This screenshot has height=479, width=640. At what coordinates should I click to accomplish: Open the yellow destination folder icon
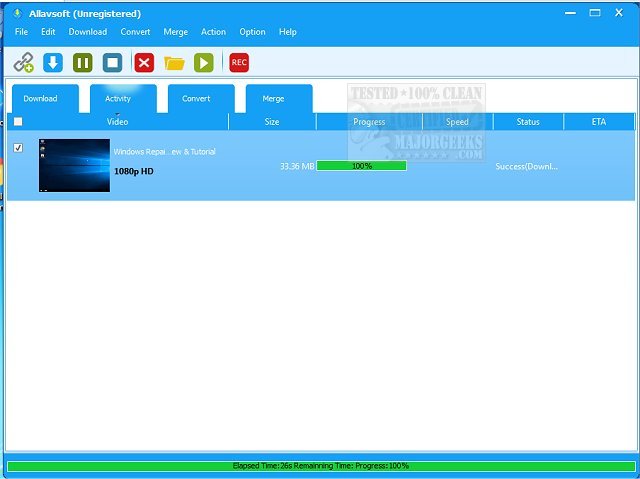174,63
